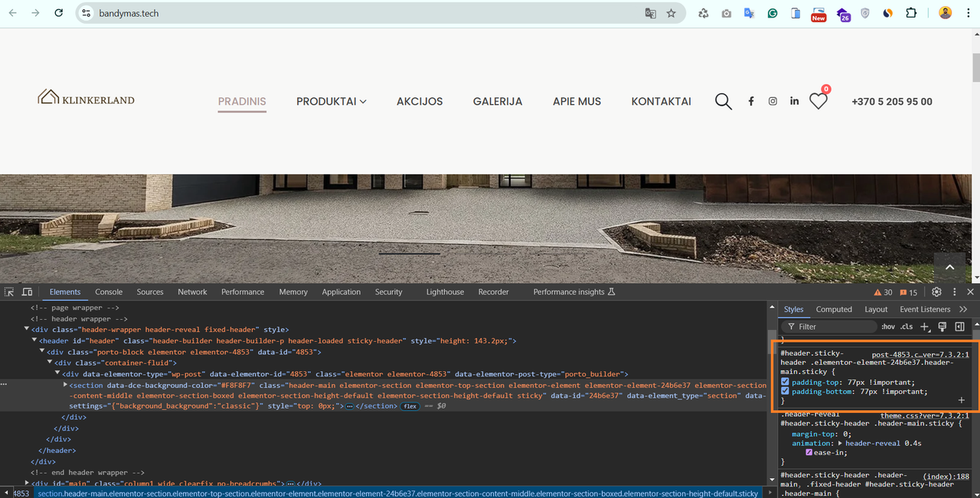Collapse the header id="header" node
Image resolution: width=980 pixels, height=498 pixels.
[x=34, y=340]
